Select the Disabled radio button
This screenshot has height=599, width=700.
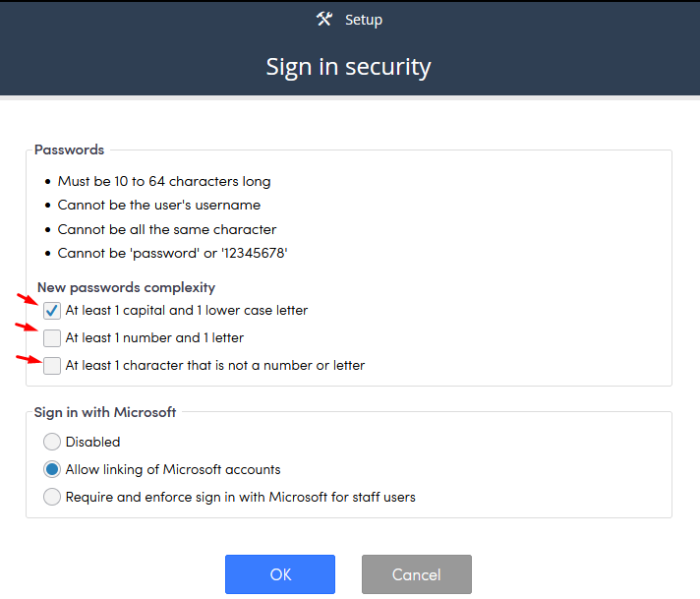pyautogui.click(x=52, y=442)
